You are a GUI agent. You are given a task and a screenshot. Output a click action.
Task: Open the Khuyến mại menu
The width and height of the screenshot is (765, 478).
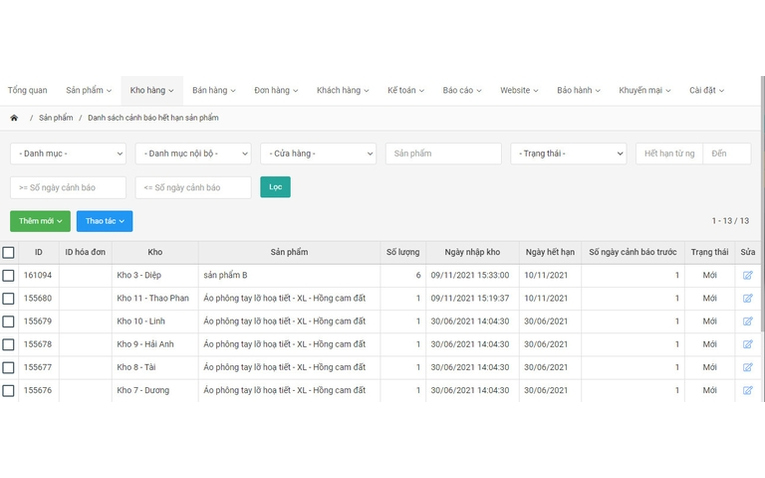point(644,90)
